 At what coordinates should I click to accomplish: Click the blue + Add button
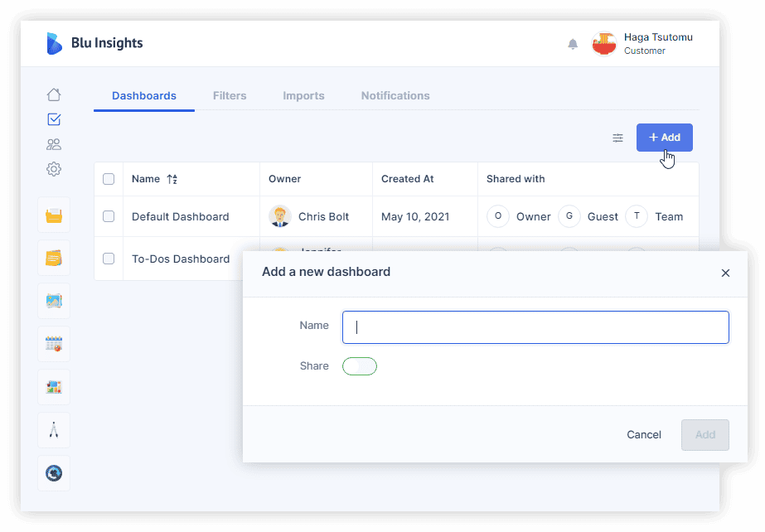point(665,138)
